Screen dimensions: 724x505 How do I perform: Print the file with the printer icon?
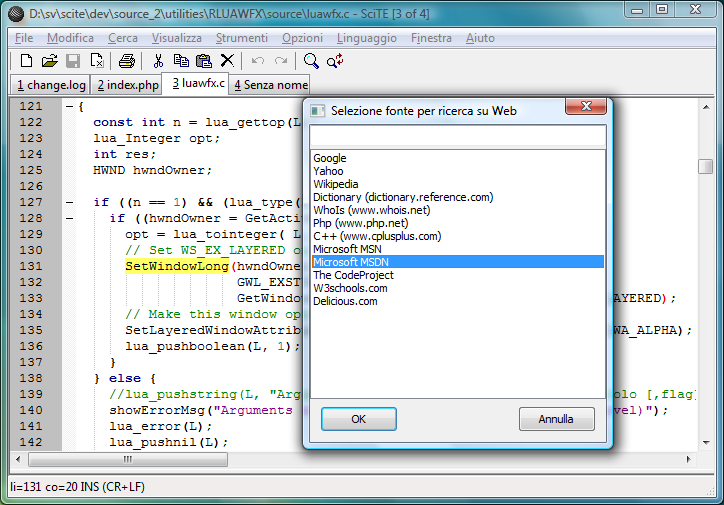pyautogui.click(x=127, y=61)
